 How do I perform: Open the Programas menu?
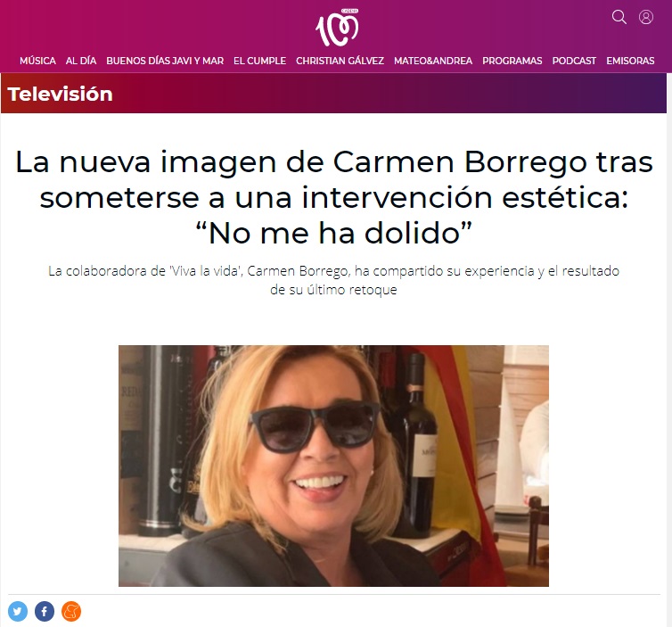pos(512,61)
